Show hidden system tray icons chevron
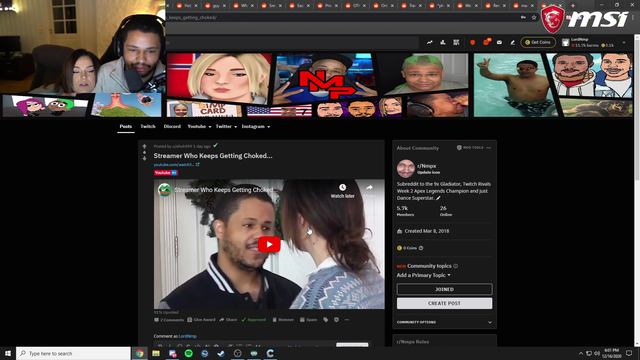The width and height of the screenshot is (640, 360). click(580, 353)
